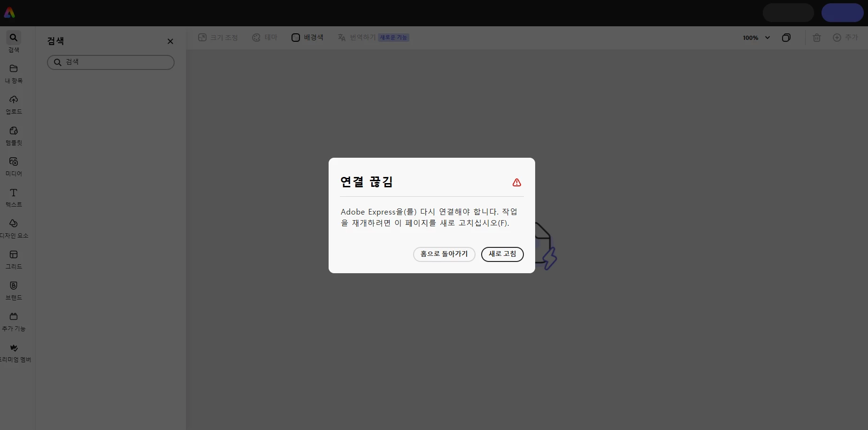Open the 업로드 upload sidebar section
The width and height of the screenshot is (868, 430).
14,105
